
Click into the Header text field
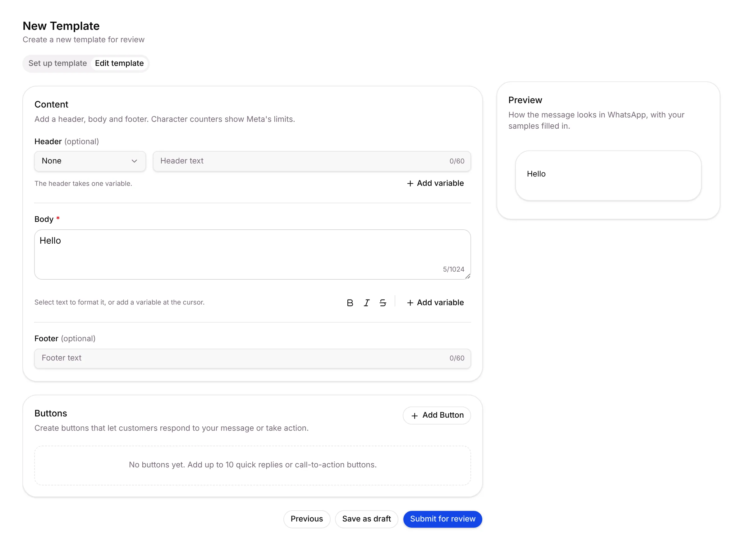[x=311, y=161]
